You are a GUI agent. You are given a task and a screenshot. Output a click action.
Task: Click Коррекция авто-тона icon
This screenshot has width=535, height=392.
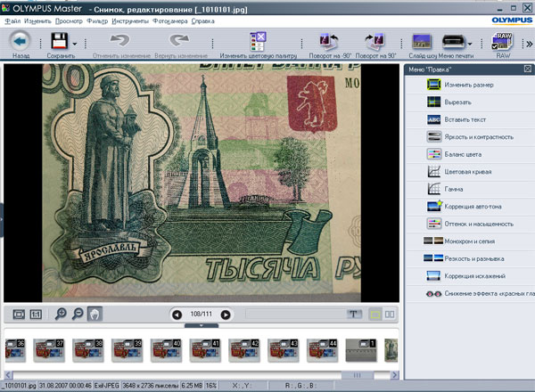(x=434, y=206)
